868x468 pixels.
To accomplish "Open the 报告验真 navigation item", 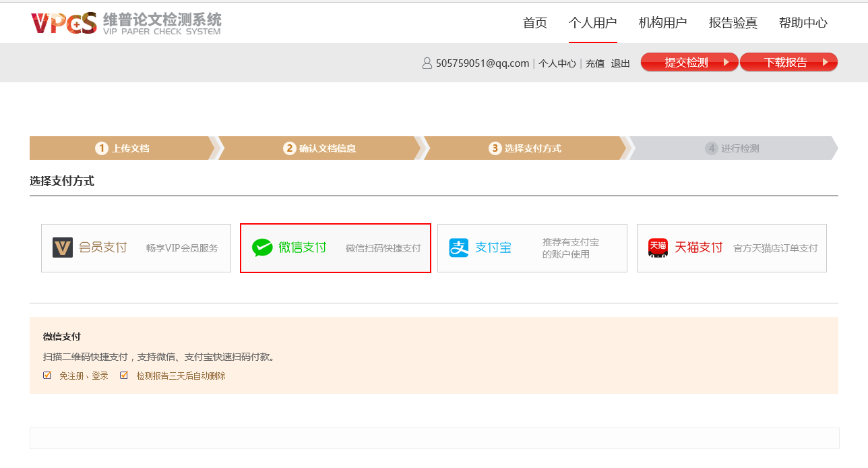I will coord(733,22).
